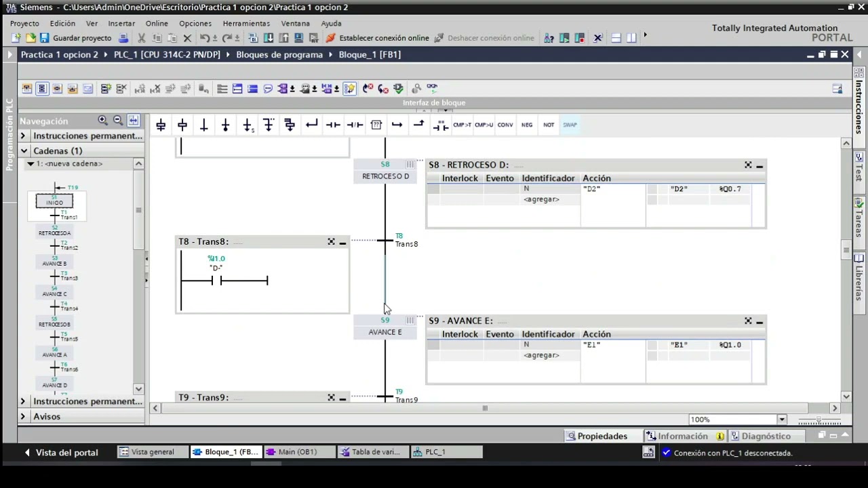
Task: Insert NOT instruction
Action: pos(549,125)
